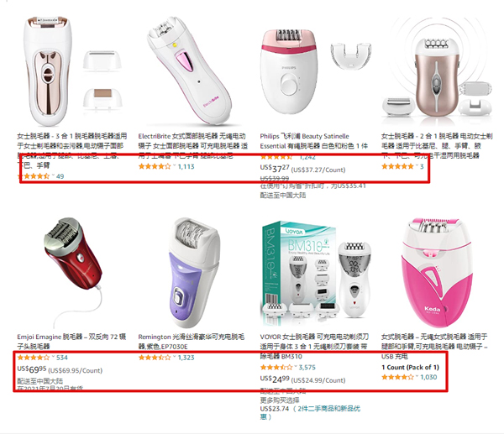504x434 pixels.
Task: Open the 1,323 reviews count for Remington
Action: [186, 358]
